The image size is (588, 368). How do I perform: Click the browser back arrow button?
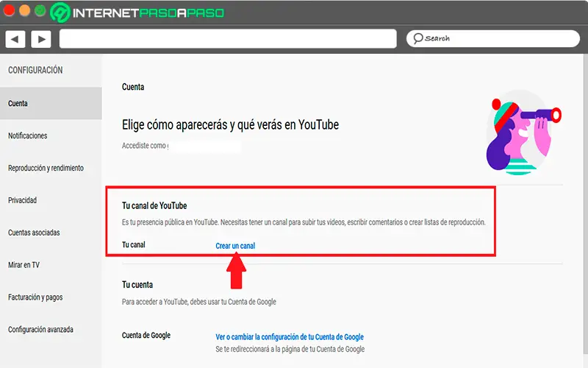(15, 39)
